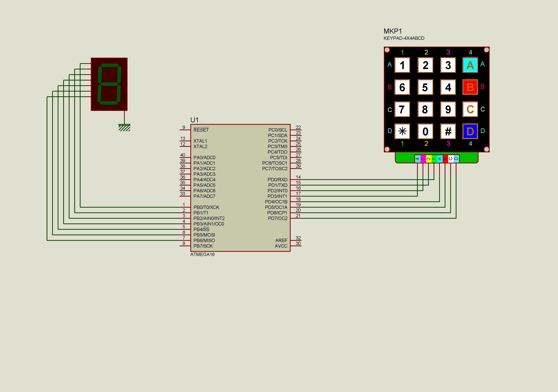Click the U1 component reference label
Viewport: 558px width, 392px height.
[x=194, y=120]
